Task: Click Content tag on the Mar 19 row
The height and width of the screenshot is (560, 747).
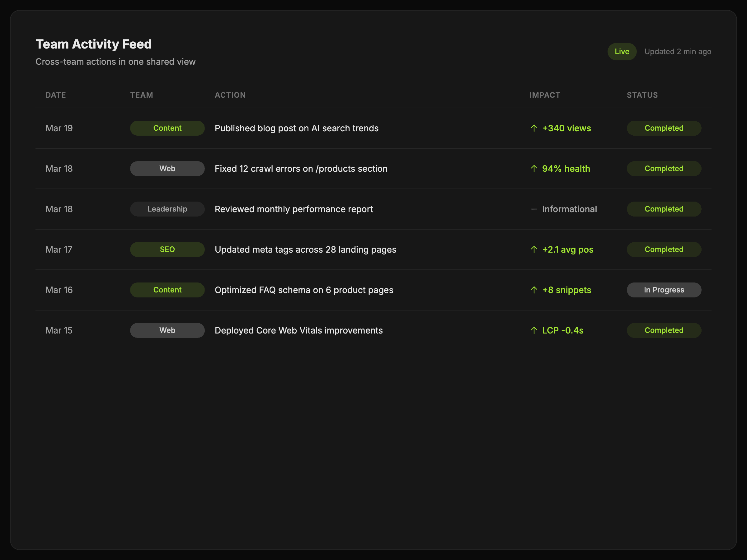Action: tap(167, 128)
